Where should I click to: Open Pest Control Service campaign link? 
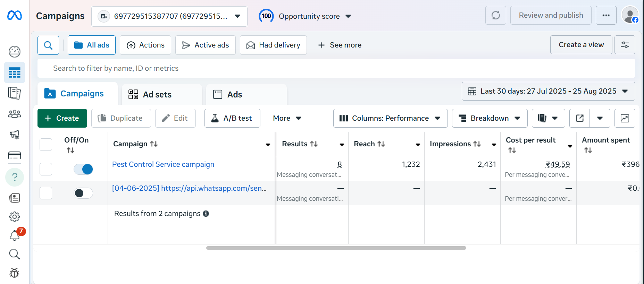point(163,164)
